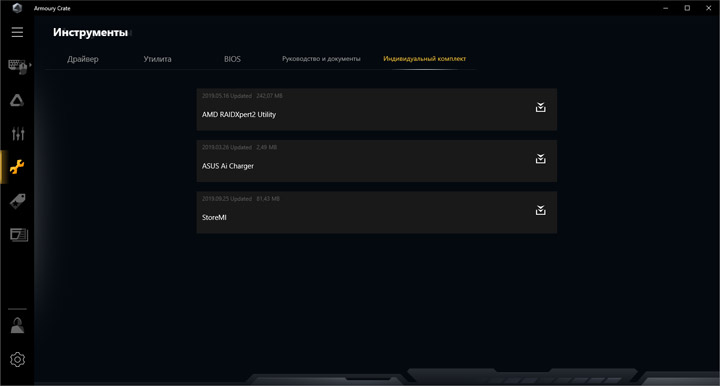Click the AMD RAIDXpert2 Utility name

[239, 114]
